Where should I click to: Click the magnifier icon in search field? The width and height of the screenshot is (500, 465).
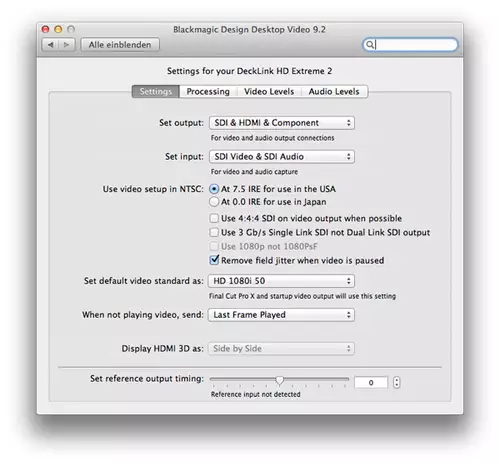tap(369, 44)
